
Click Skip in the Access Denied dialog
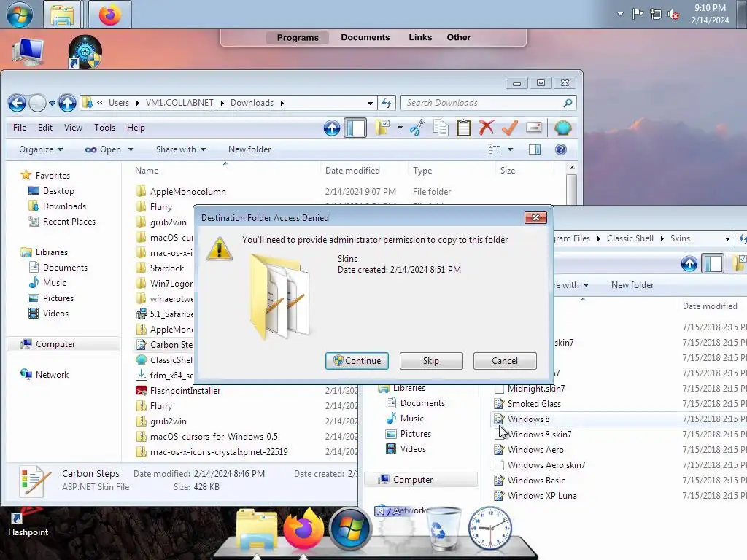point(431,361)
